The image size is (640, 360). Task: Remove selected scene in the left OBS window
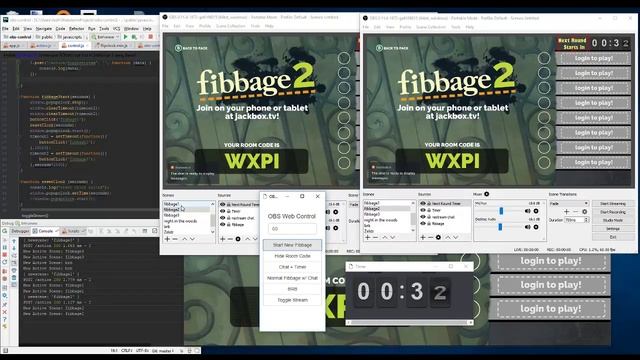tap(175, 239)
